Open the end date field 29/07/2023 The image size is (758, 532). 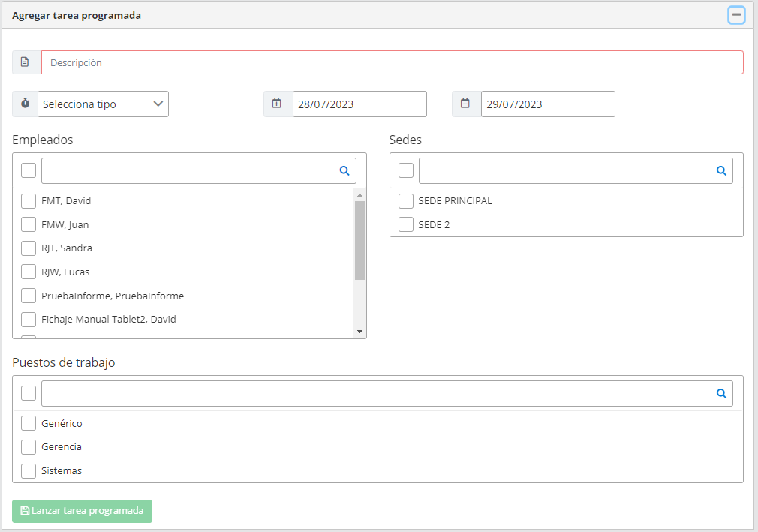[x=547, y=104]
